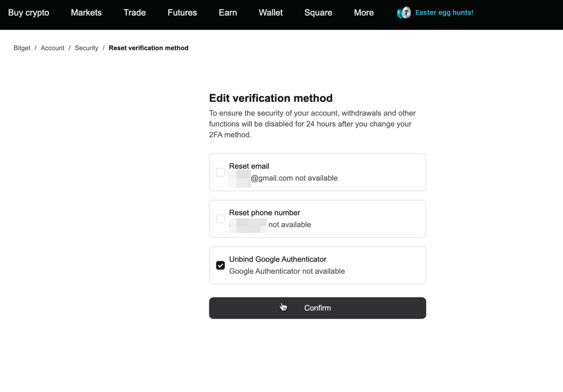Open the Square menu

pyautogui.click(x=318, y=13)
